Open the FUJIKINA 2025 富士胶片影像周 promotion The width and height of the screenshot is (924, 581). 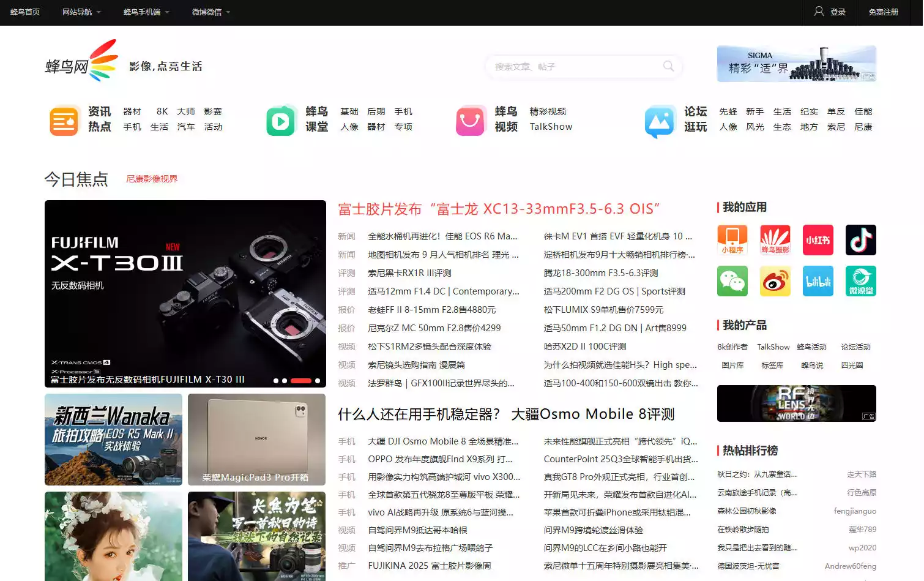(430, 566)
